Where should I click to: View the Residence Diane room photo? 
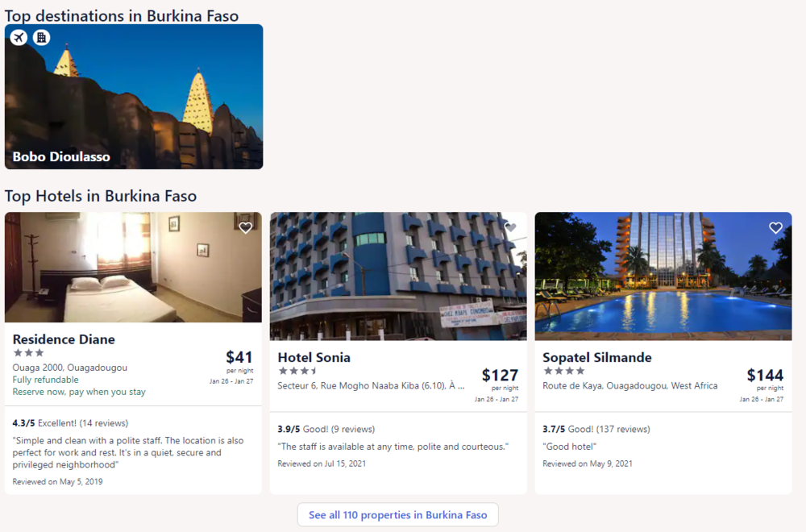pos(133,268)
